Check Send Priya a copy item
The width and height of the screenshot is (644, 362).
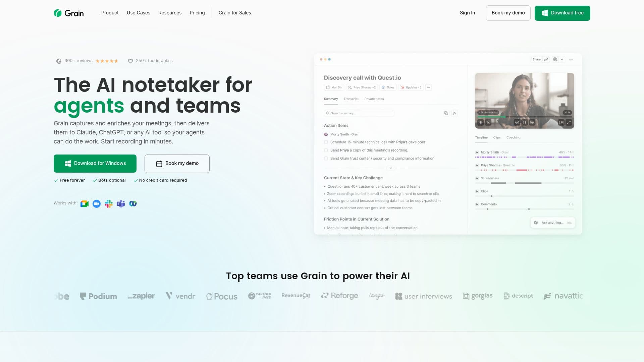pyautogui.click(x=326, y=150)
